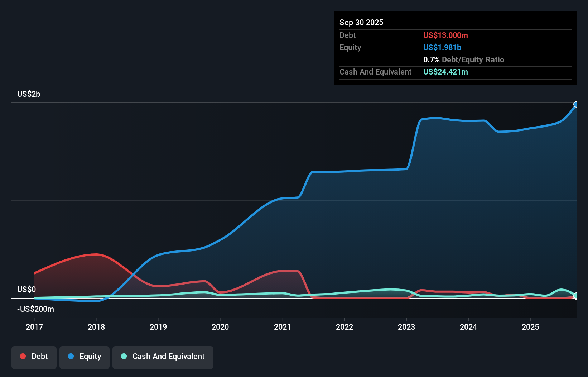Click the red Debt value US$13.000m in tooltip
The image size is (588, 377).
(x=445, y=35)
